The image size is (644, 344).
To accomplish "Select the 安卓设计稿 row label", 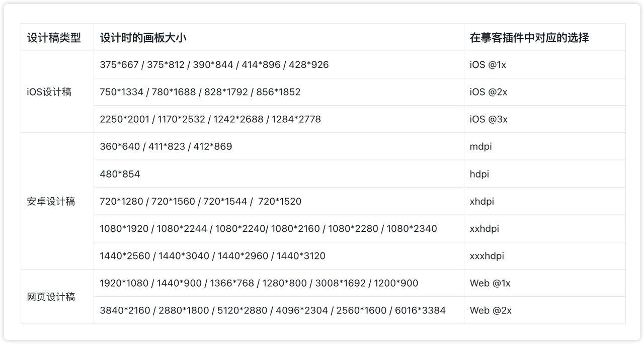I will click(x=51, y=201).
